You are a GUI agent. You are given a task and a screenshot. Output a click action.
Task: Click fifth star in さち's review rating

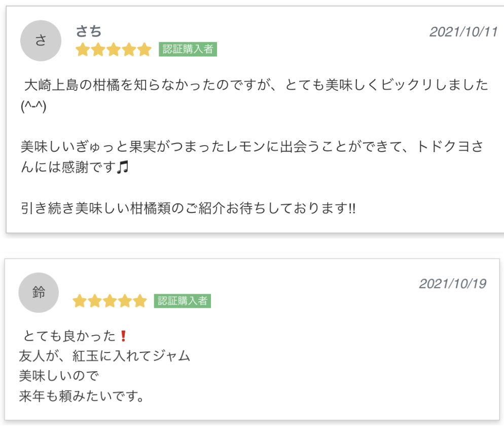pyautogui.click(x=145, y=50)
